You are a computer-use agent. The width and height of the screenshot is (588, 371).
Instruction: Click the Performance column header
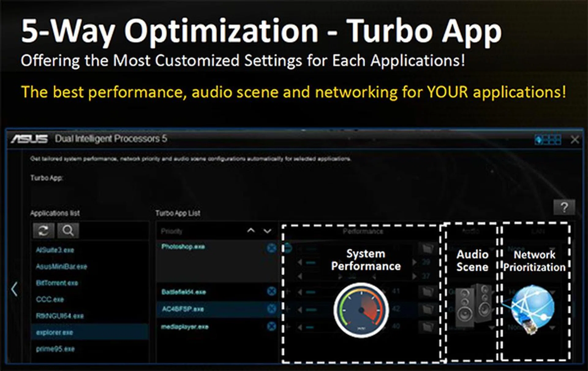point(363,231)
